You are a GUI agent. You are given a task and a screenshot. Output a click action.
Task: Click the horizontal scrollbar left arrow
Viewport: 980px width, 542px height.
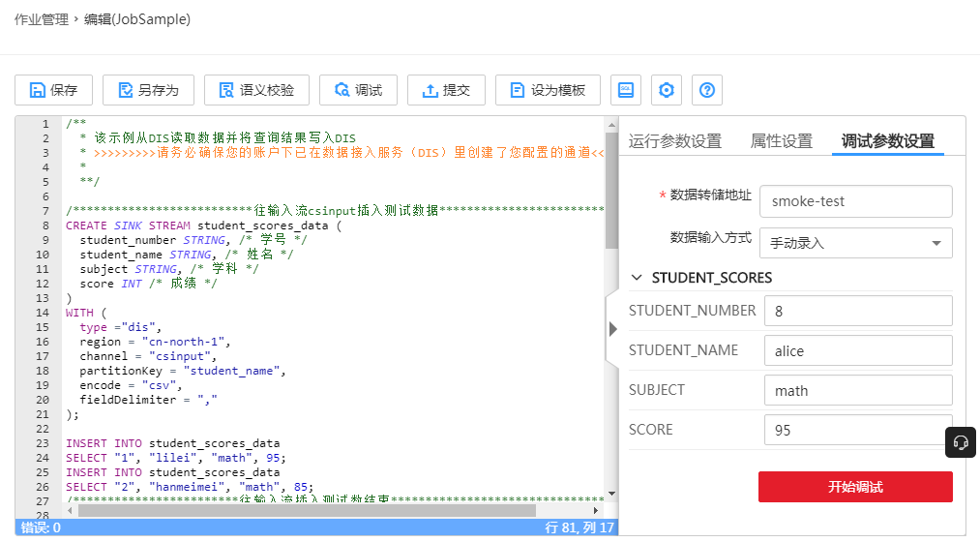pyautogui.click(x=70, y=510)
